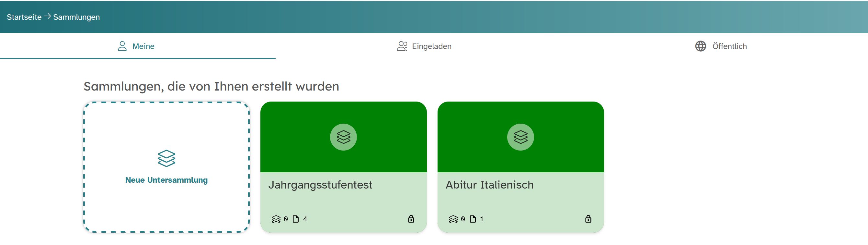Go to Startseite via the breadcrumb

[24, 17]
